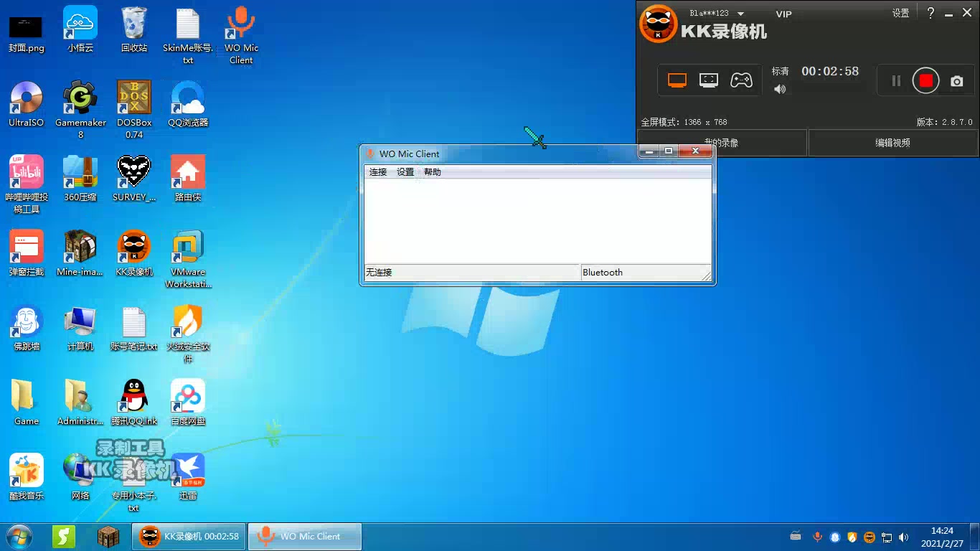Open 编辑视频 in KK录像机
Image resolution: width=980 pixels, height=551 pixels.
point(892,143)
